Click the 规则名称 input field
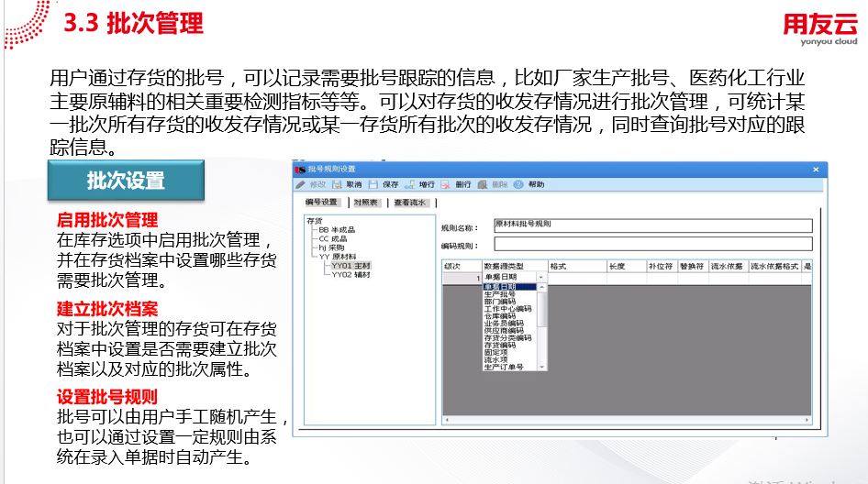This screenshot has height=484, width=868. (652, 225)
